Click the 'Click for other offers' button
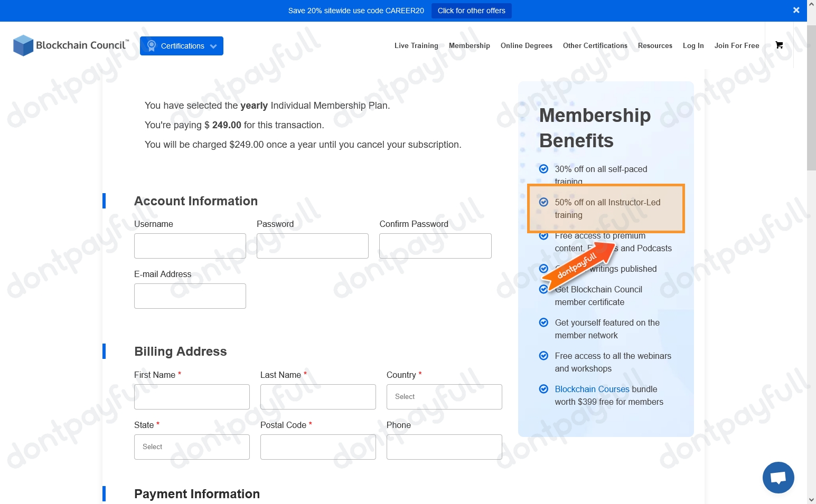Viewport: 816px width, 504px height. click(x=472, y=11)
